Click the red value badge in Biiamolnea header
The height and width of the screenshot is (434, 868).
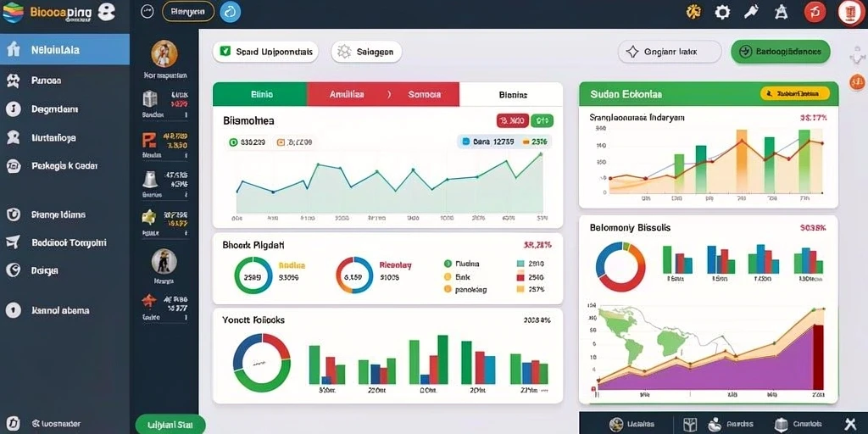(x=512, y=120)
